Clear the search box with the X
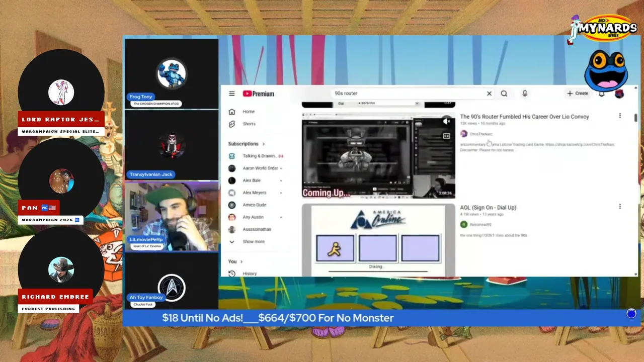The width and height of the screenshot is (644, 362). (489, 94)
